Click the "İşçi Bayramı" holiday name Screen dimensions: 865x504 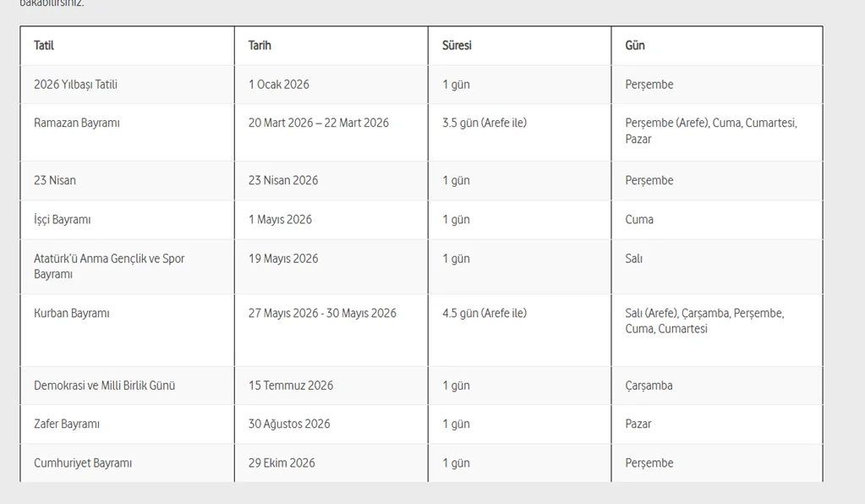(x=63, y=220)
